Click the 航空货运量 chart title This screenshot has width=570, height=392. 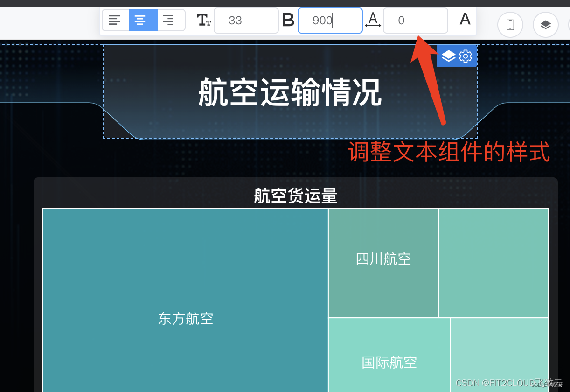(x=296, y=196)
